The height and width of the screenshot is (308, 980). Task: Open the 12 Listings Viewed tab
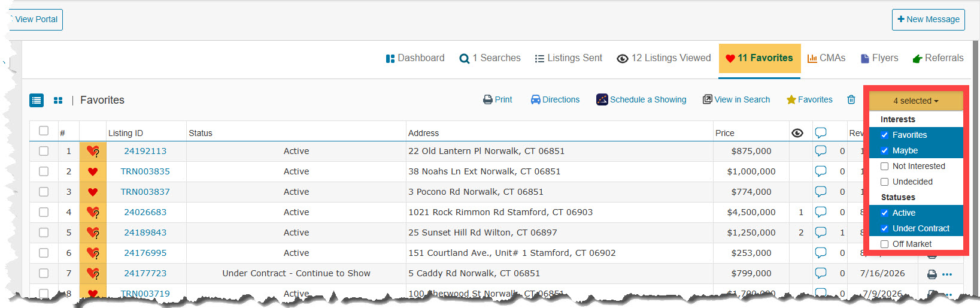664,58
